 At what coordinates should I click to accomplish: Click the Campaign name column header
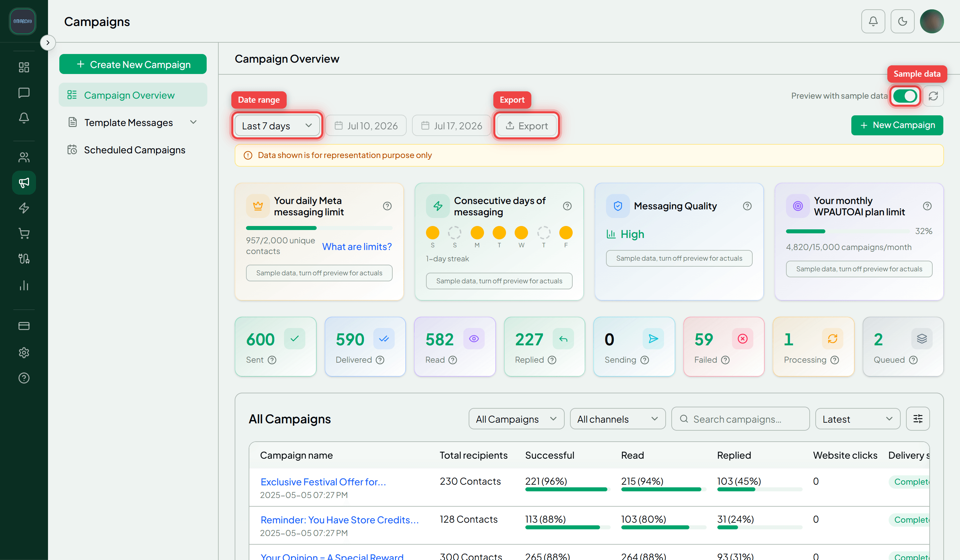coord(296,455)
